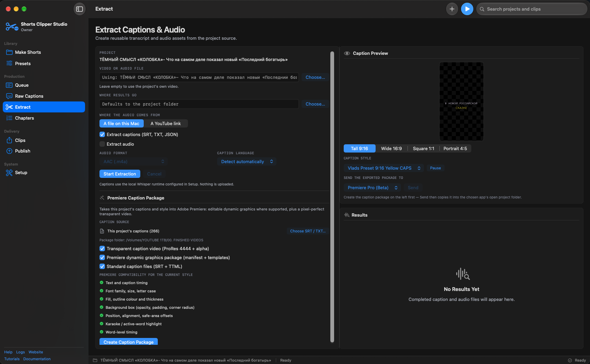Open the Documentation link
This screenshot has height=364, width=590.
click(37, 359)
